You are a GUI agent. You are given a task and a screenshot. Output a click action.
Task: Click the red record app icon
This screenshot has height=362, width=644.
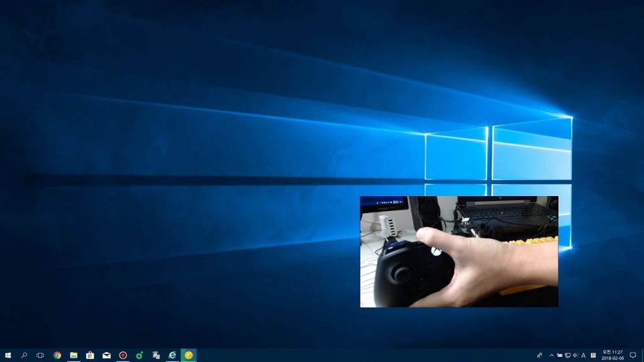tap(123, 355)
